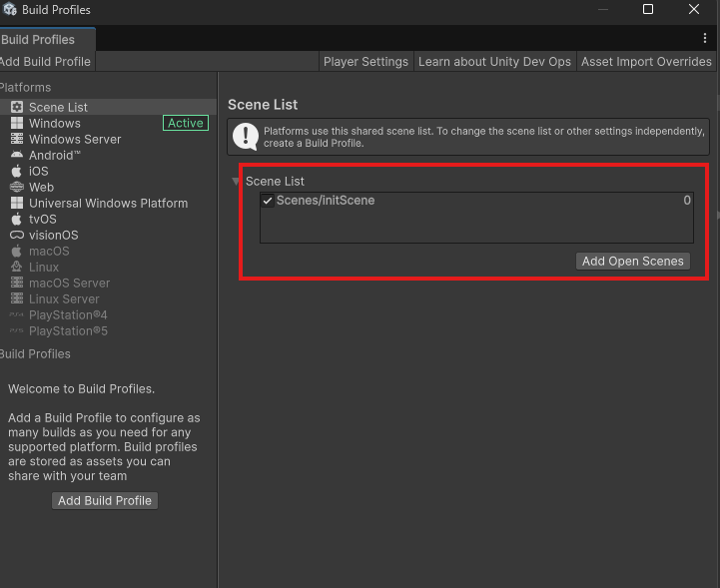This screenshot has height=588, width=720.
Task: Click the tvOS apple icon
Action: 17,219
